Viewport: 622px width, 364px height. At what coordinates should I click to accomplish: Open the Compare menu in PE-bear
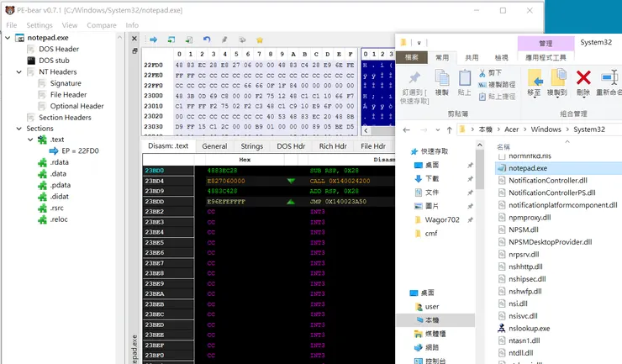102,25
